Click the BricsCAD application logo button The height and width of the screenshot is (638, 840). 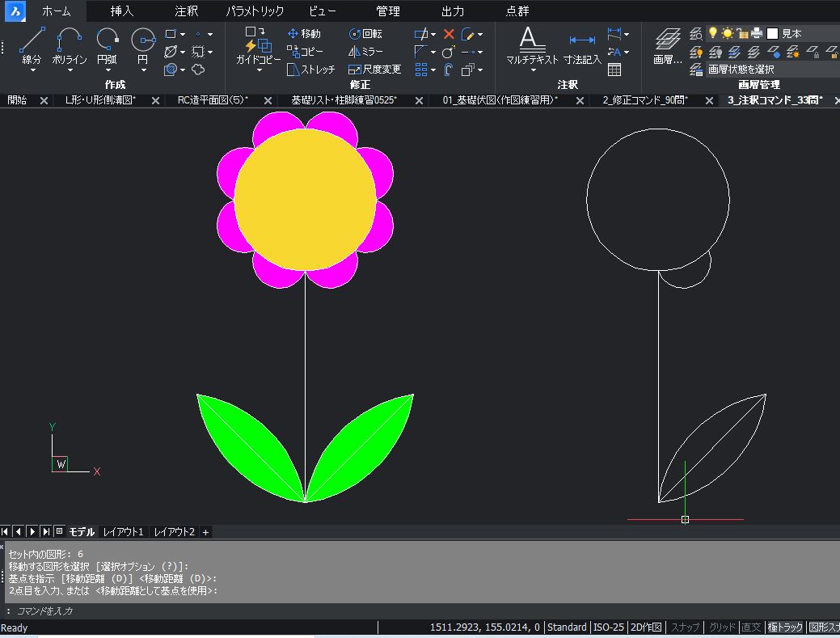[15, 11]
